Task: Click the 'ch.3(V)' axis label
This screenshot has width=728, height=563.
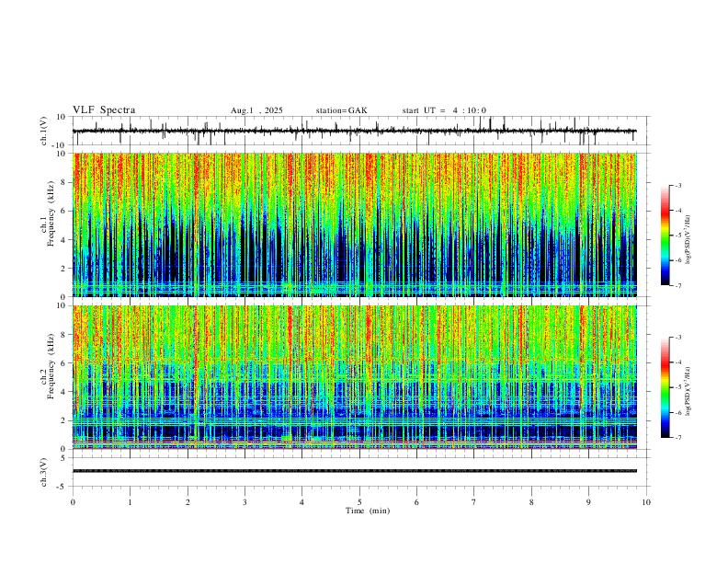Action: click(x=44, y=472)
